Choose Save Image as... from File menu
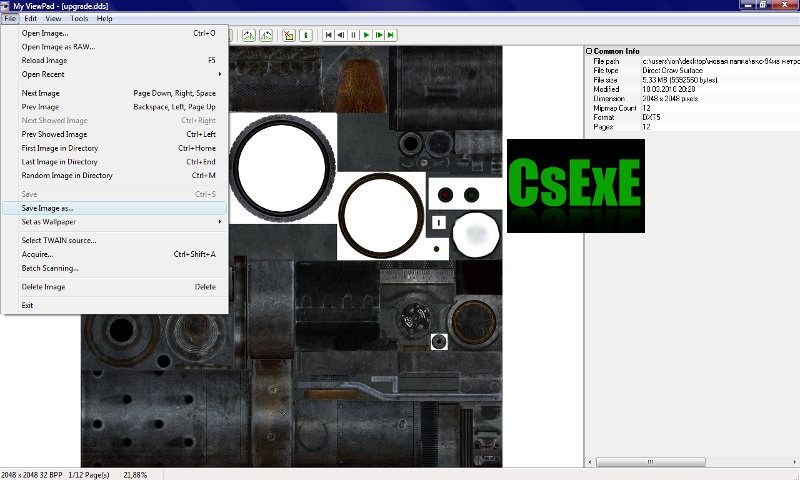 [x=48, y=208]
